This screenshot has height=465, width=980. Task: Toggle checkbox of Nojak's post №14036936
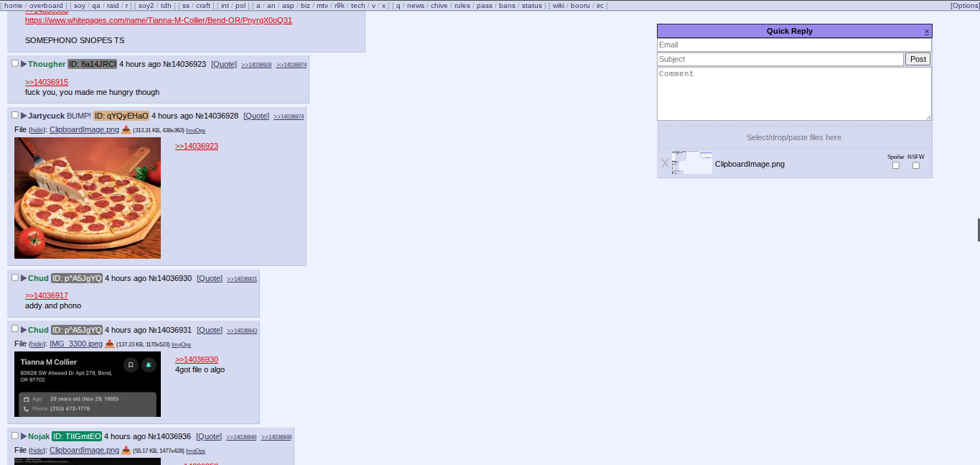(15, 436)
